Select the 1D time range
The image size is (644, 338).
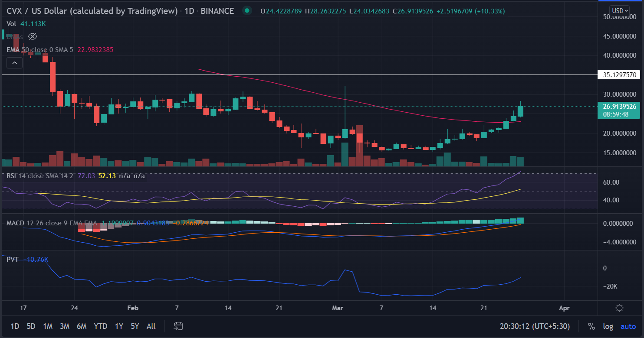pos(15,326)
